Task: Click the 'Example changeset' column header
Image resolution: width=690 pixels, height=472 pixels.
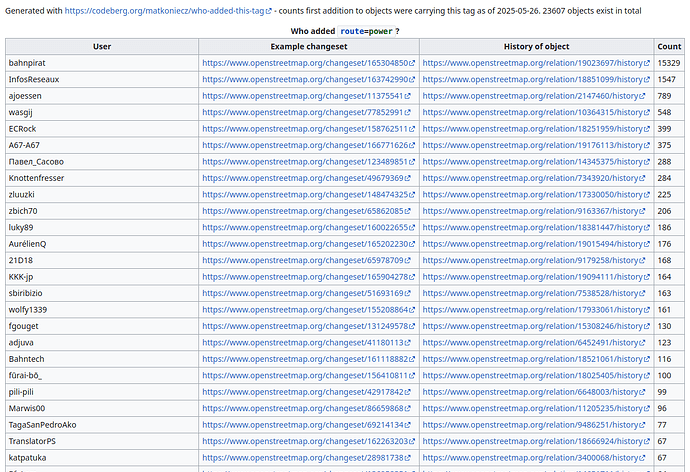Action: 309,47
